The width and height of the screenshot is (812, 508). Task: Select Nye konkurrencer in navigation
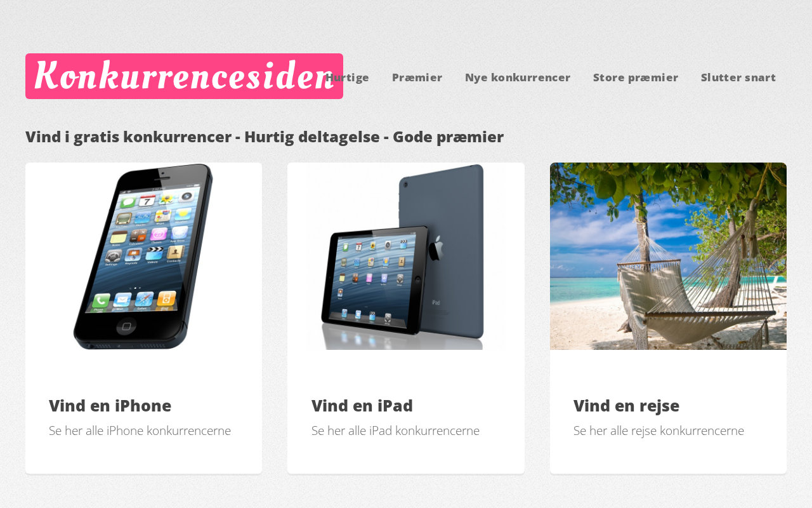518,77
